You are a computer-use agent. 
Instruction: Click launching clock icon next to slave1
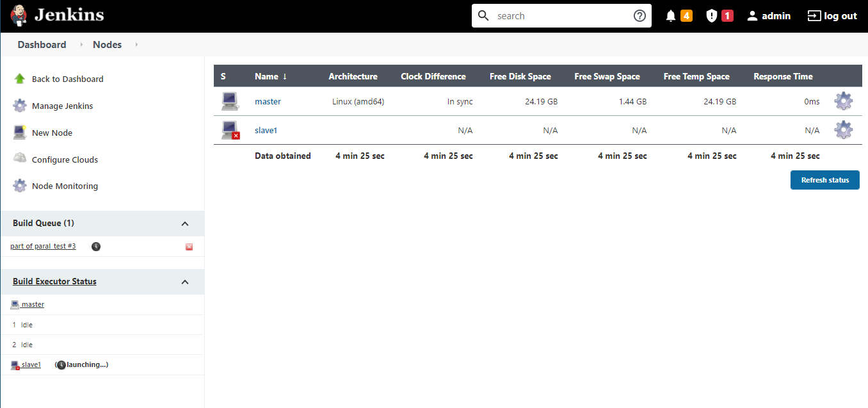click(61, 364)
